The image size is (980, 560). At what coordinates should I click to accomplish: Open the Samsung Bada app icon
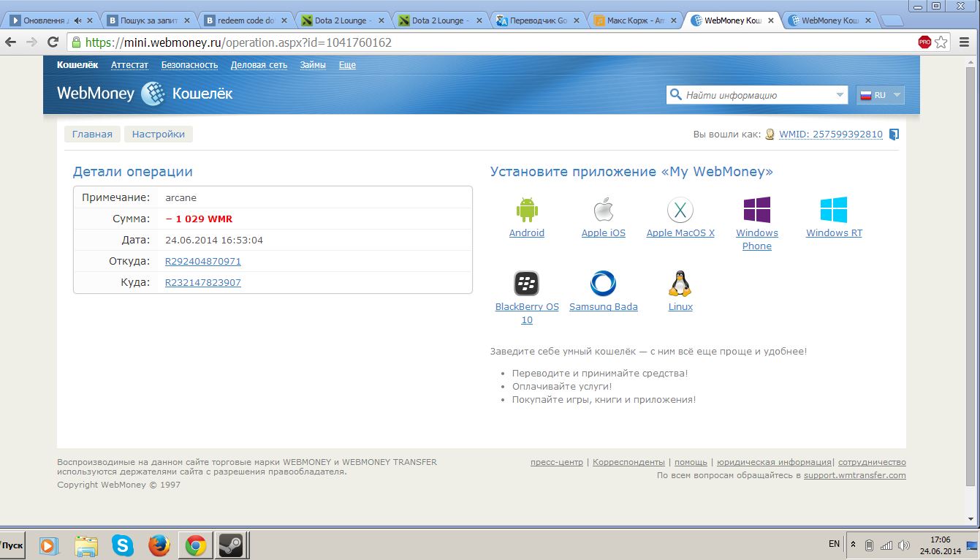pos(603,283)
